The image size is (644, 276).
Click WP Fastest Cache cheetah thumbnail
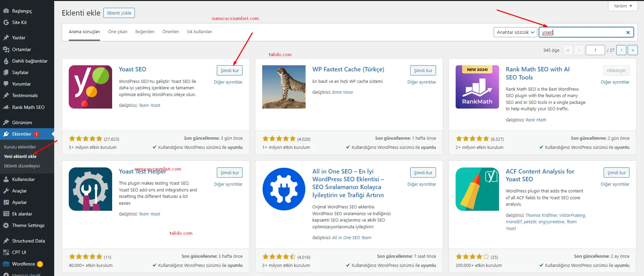(x=284, y=87)
